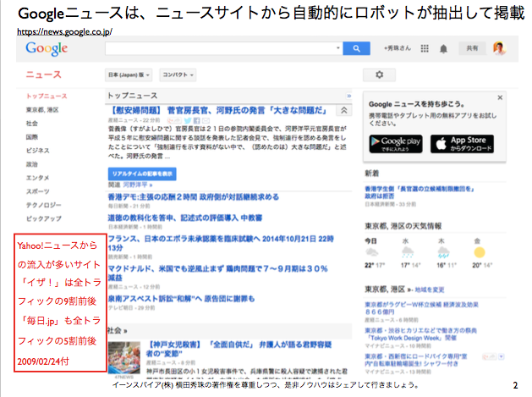The width and height of the screenshot is (532, 397).
Task: Expand top news section double-arrow icon
Action: point(348,96)
